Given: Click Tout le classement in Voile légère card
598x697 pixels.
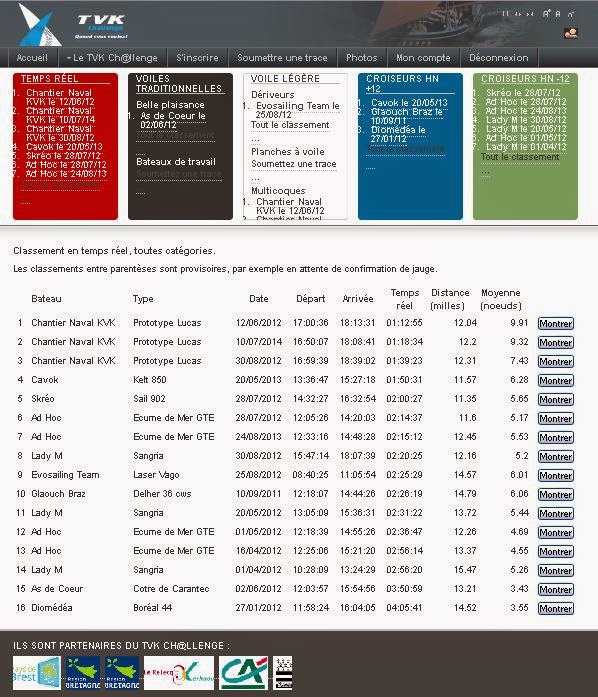Looking at the screenshot, I should tap(290, 125).
